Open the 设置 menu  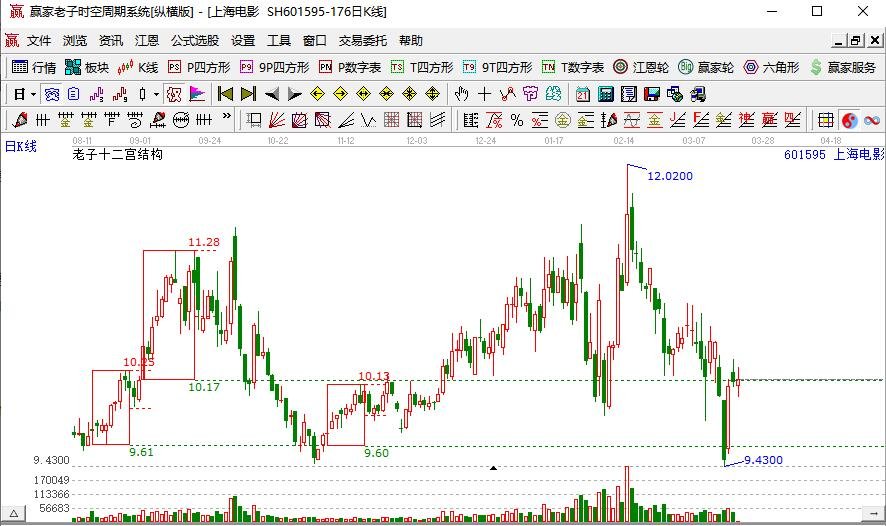(x=243, y=41)
